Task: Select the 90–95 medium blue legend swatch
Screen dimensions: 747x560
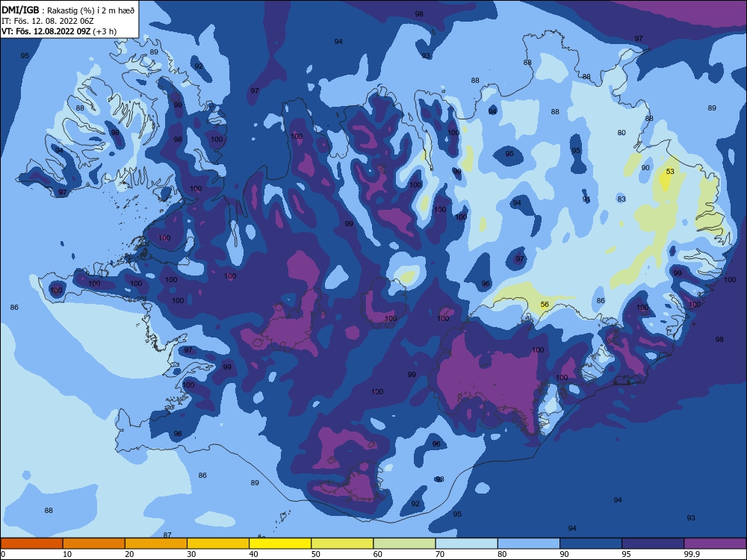Action: coord(591,544)
